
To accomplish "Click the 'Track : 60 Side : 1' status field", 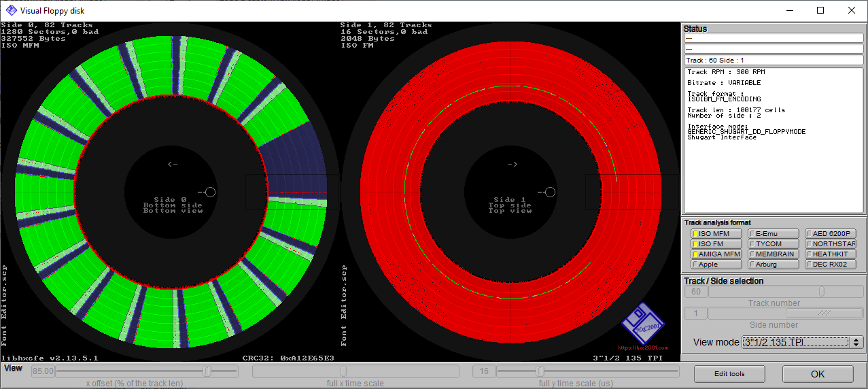I will click(774, 61).
